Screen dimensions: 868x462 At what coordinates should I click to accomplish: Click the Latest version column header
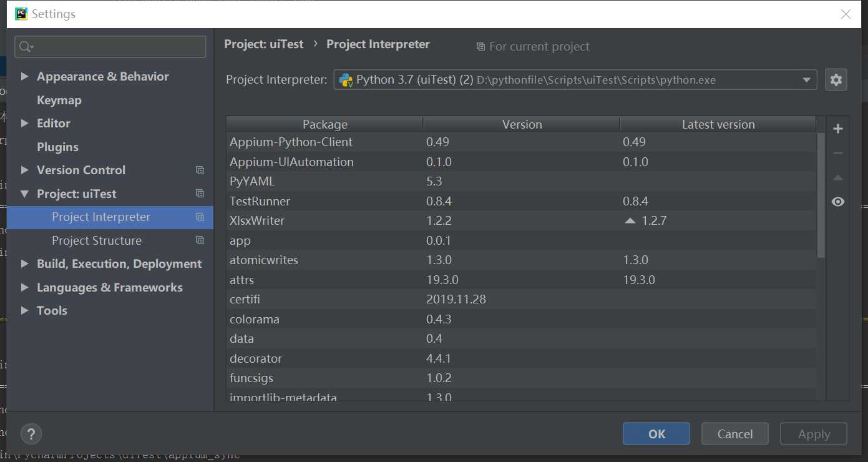[718, 124]
